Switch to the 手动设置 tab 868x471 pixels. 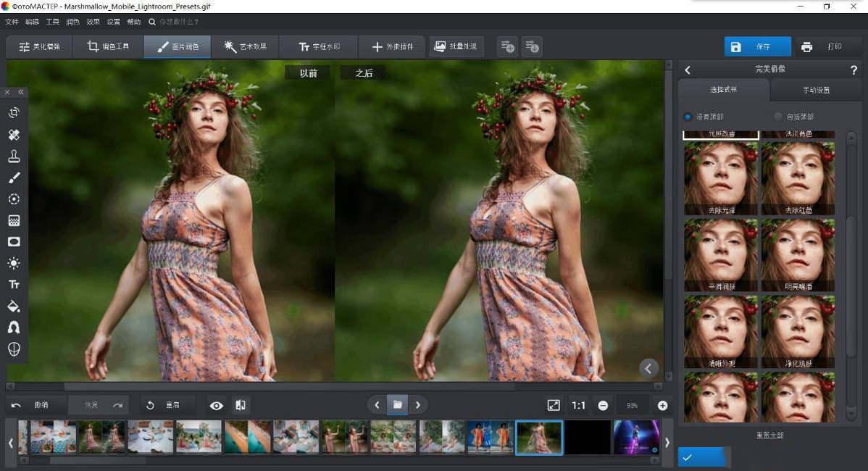pos(816,91)
